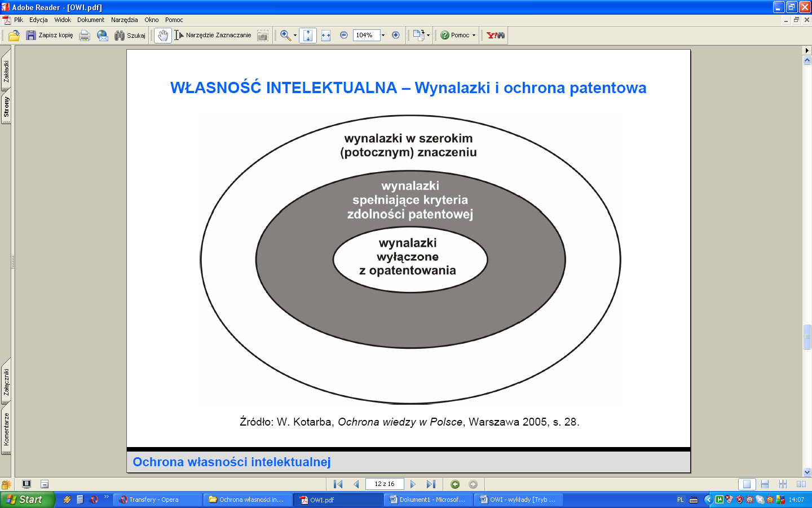Viewport: 812px width, 508px height.
Task: Click the Szukaj search button
Action: (x=130, y=36)
